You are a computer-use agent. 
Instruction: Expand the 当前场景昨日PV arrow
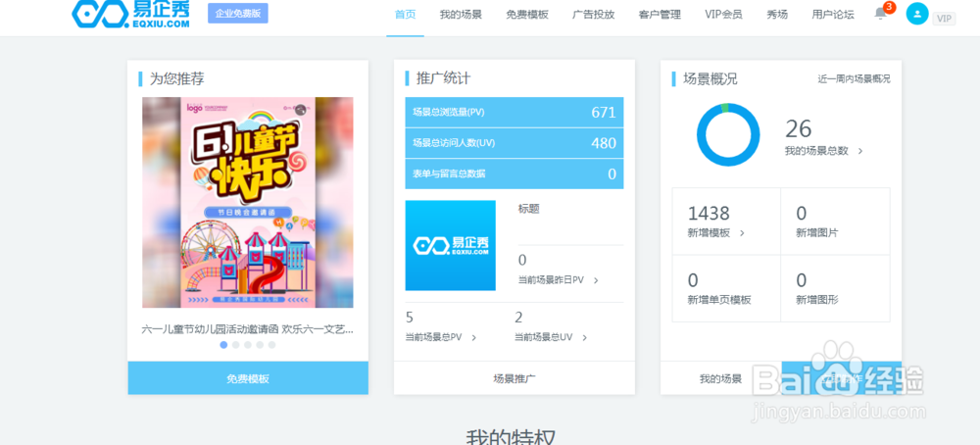(596, 280)
